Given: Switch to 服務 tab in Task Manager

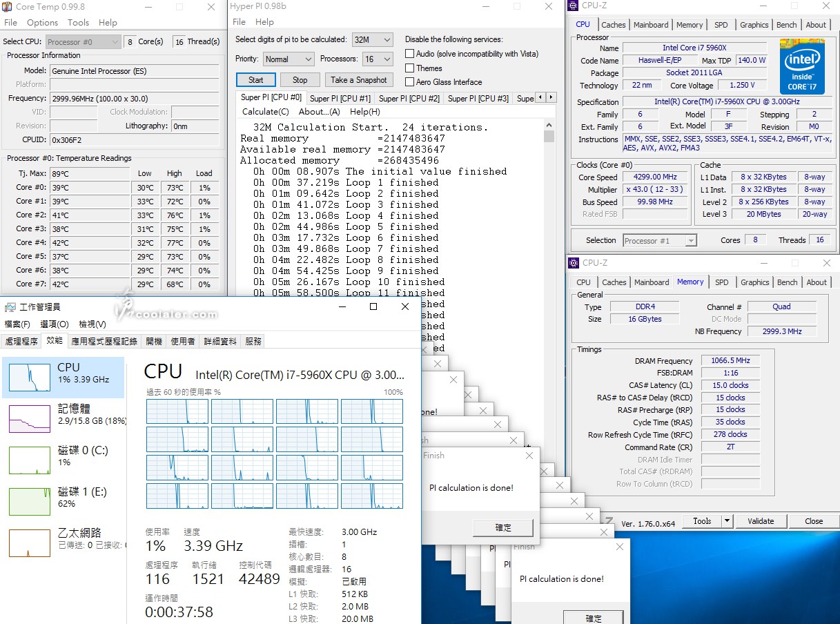Looking at the screenshot, I should point(253,341).
